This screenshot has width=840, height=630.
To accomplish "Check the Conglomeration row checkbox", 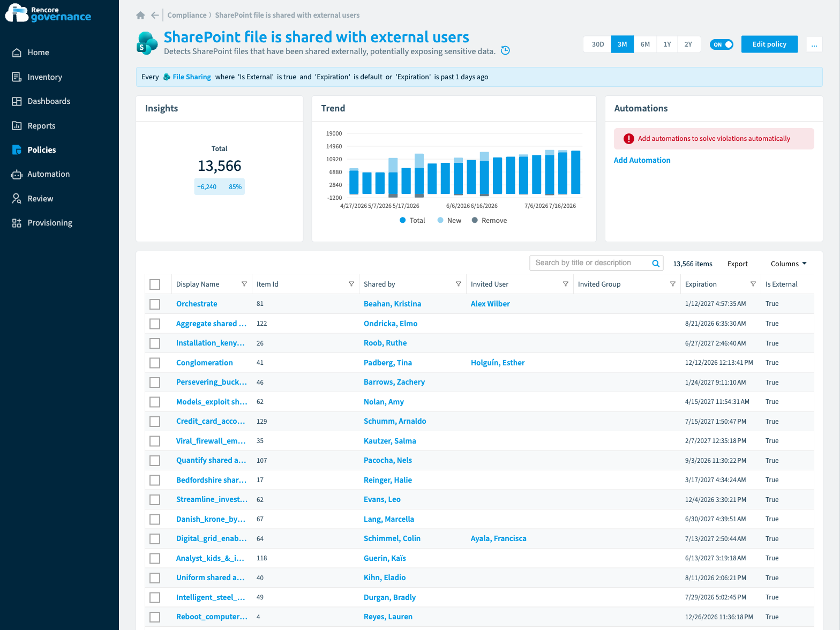I will (155, 363).
